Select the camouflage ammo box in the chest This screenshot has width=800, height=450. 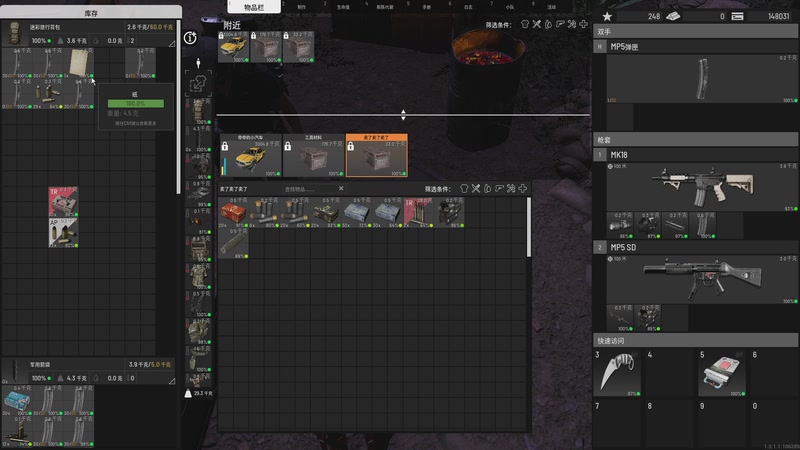(x=326, y=212)
